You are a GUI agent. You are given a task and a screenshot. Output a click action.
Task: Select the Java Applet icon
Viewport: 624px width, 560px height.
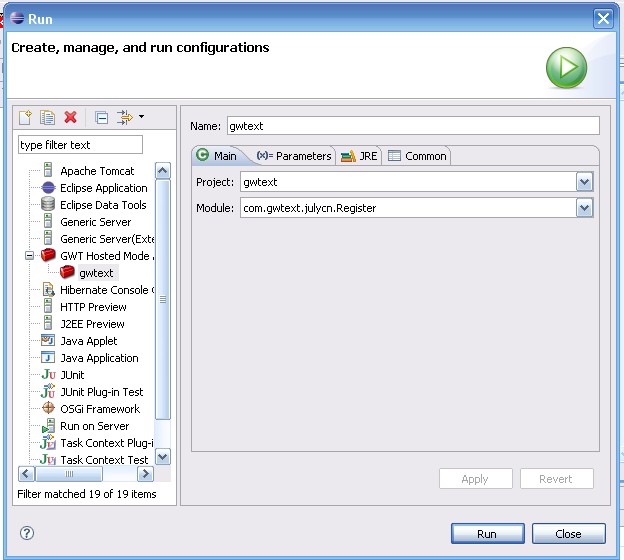pos(48,340)
